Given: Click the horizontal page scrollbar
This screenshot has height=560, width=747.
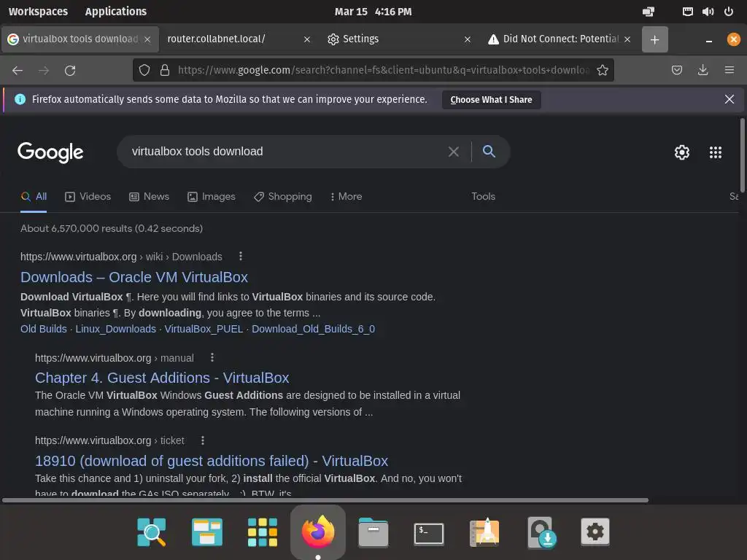Looking at the screenshot, I should (x=325, y=500).
